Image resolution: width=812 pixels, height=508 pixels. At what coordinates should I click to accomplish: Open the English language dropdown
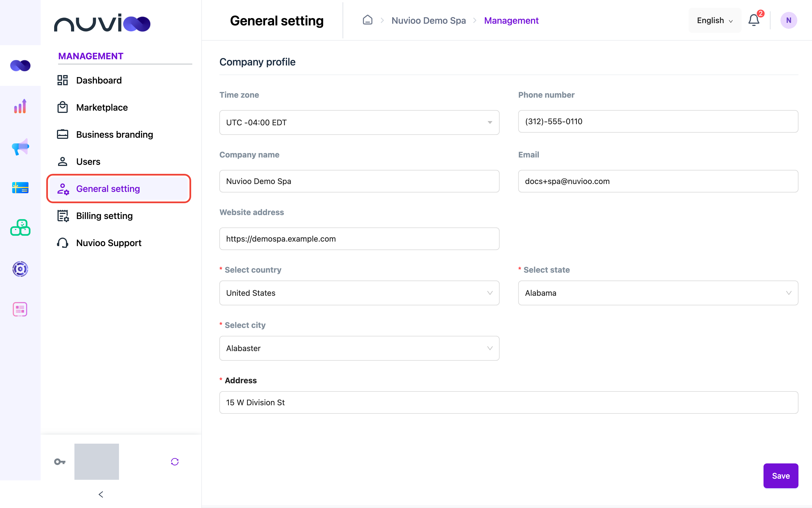point(715,20)
